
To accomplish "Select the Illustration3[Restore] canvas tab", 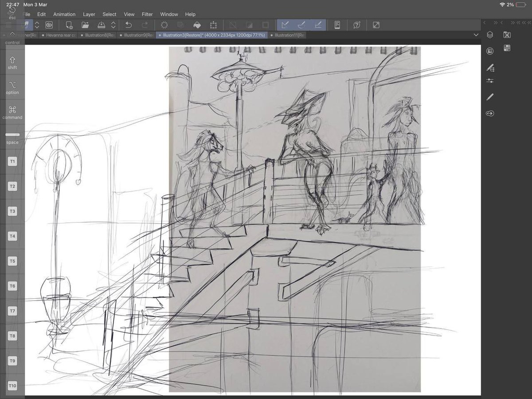I will pos(212,35).
